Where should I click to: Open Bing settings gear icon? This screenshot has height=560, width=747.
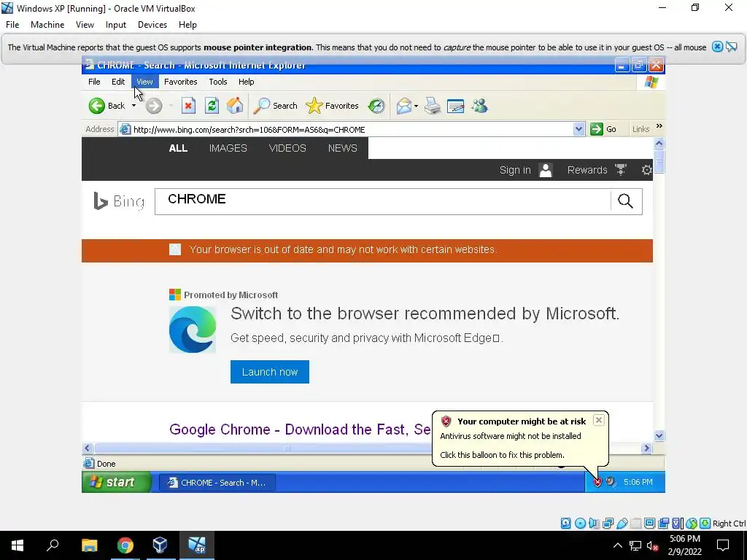pyautogui.click(x=646, y=170)
